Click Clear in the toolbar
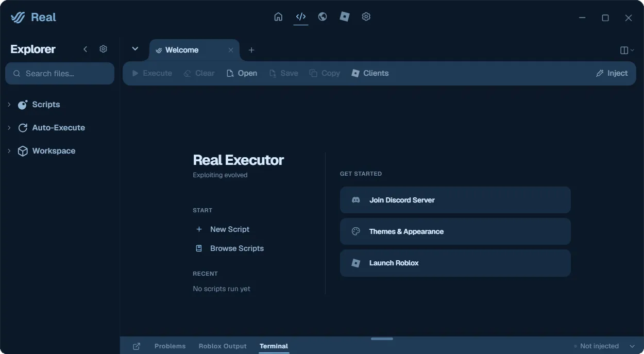Image resolution: width=644 pixels, height=354 pixels. pos(199,73)
